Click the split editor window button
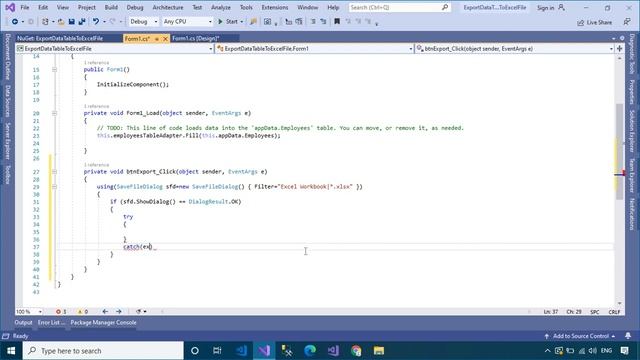 [x=620, y=49]
